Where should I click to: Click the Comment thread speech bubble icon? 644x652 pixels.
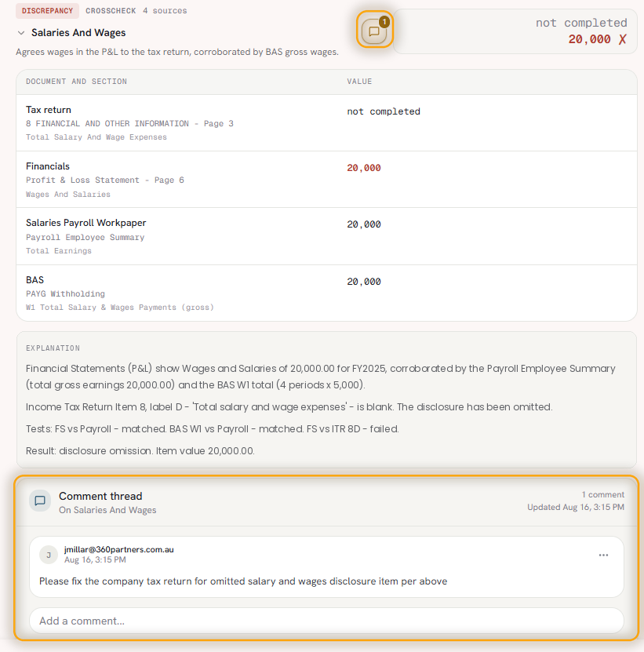coord(40,501)
